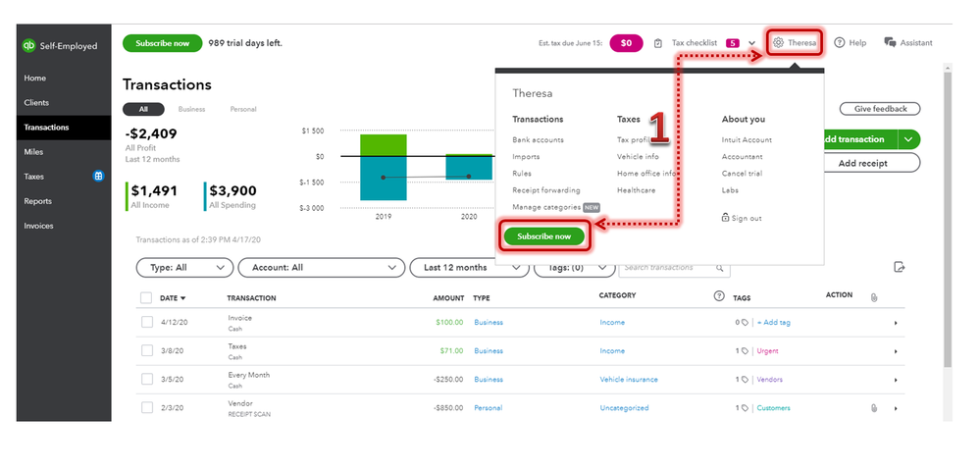The image size is (980, 470).
Task: Click the tag icon on Invoice row
Action: pyautogui.click(x=745, y=323)
